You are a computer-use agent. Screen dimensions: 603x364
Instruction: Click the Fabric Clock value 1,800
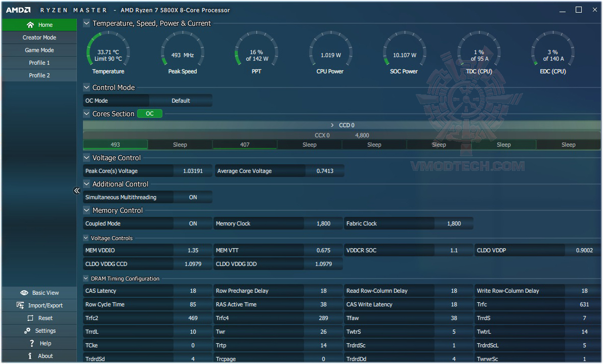pyautogui.click(x=454, y=223)
